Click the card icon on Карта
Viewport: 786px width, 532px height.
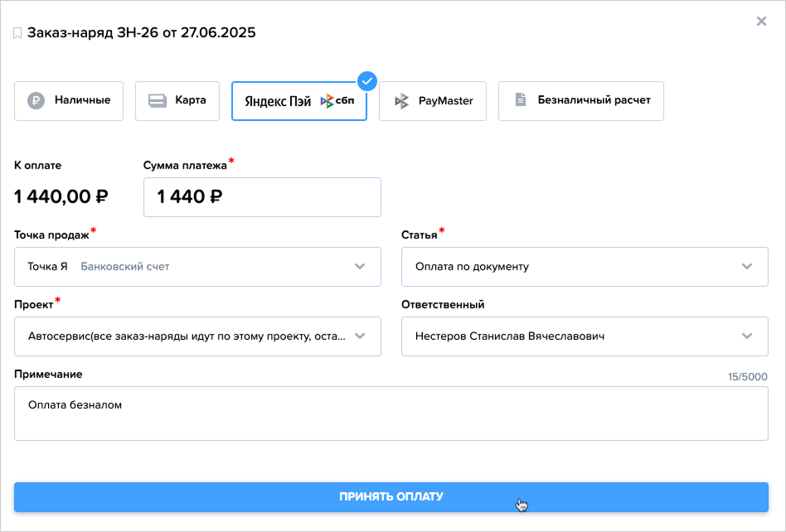pyautogui.click(x=157, y=101)
